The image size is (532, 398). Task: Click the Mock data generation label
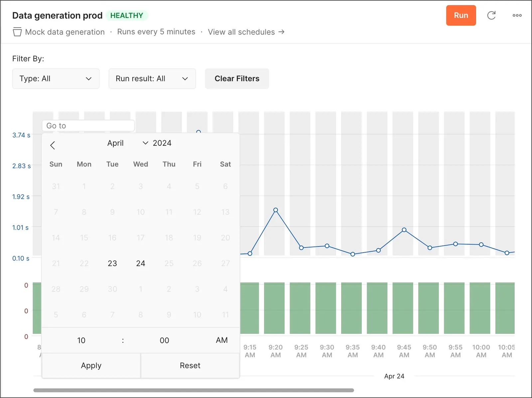pos(65,32)
